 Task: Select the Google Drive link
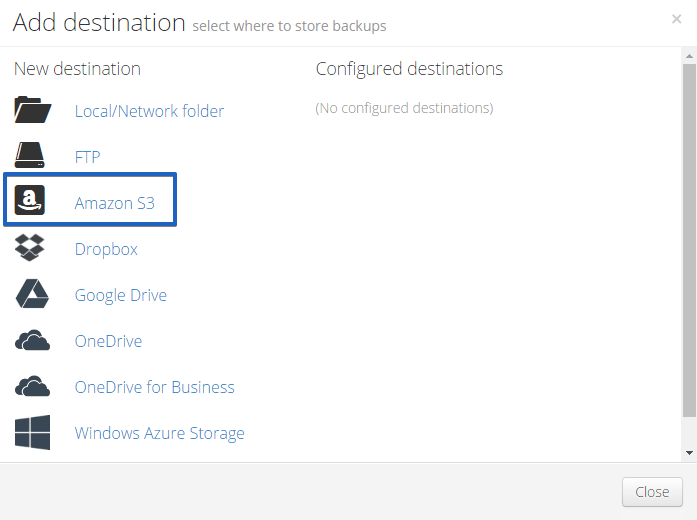121,295
